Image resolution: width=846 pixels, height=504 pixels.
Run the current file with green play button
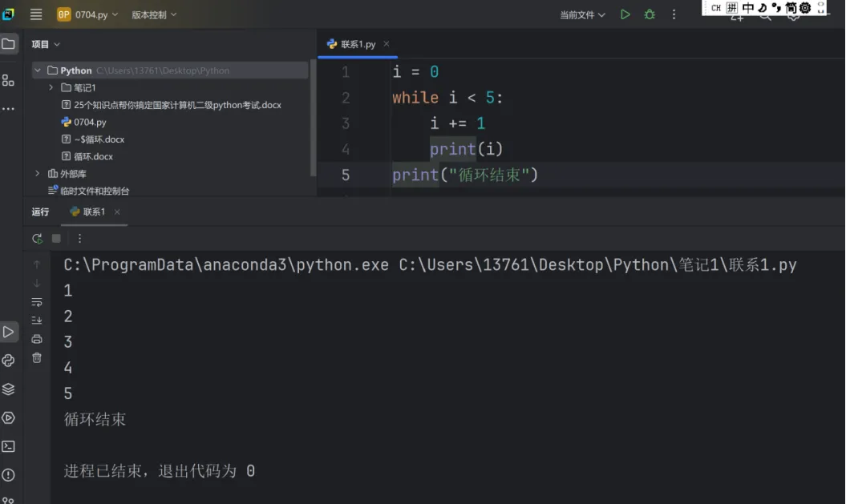pyautogui.click(x=625, y=14)
